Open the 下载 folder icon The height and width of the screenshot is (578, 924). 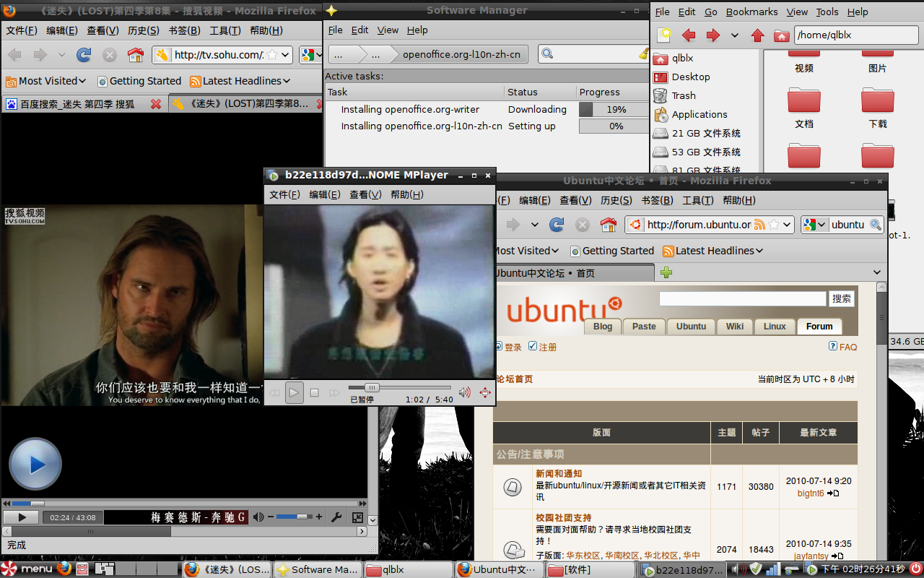coord(878,100)
